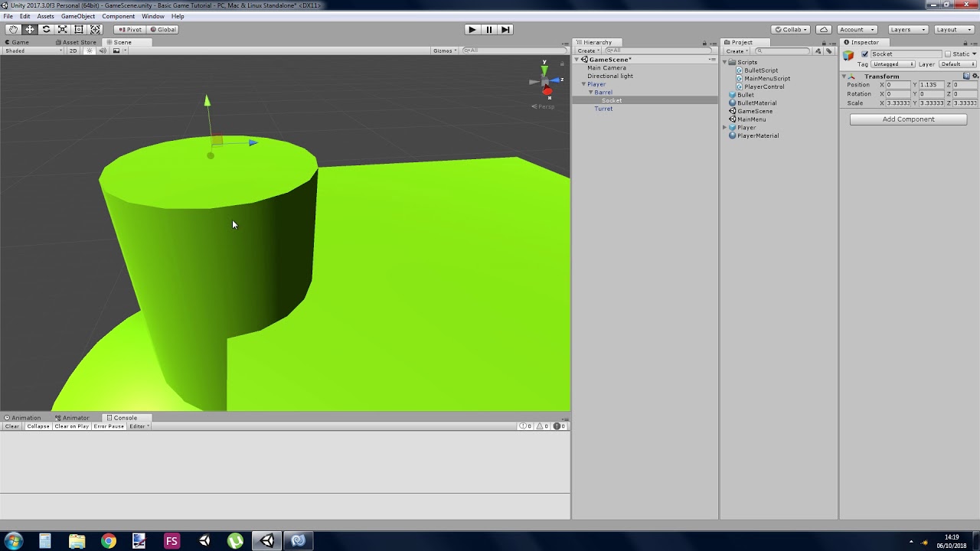Open the Tag dropdown showing Untagged
Image resolution: width=980 pixels, height=551 pixels.
(893, 64)
